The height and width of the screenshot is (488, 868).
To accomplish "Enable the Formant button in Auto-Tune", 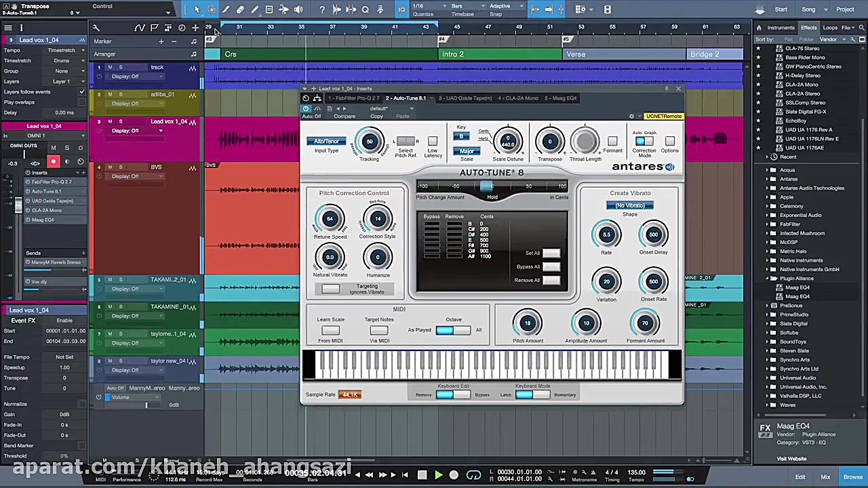I will (x=612, y=142).
